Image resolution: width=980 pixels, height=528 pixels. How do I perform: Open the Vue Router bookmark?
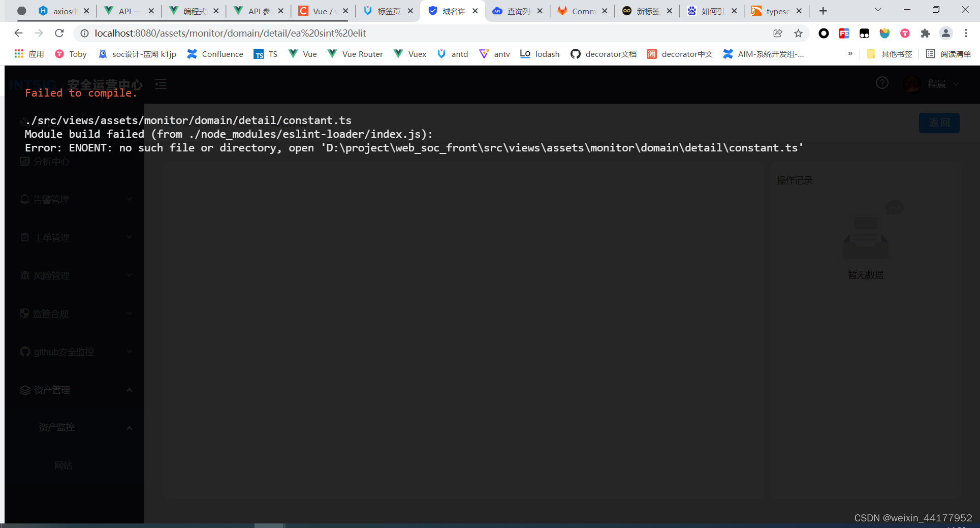click(355, 54)
